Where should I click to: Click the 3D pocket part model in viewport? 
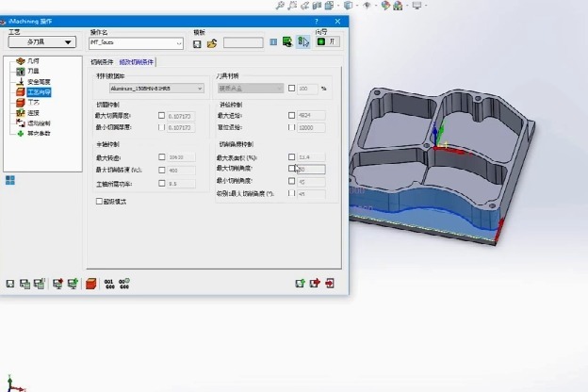(x=443, y=165)
